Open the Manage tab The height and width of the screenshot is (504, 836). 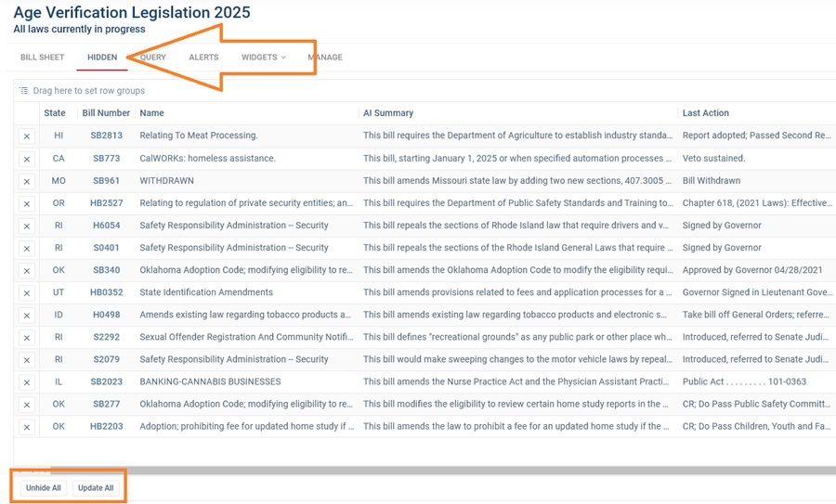[x=325, y=58]
